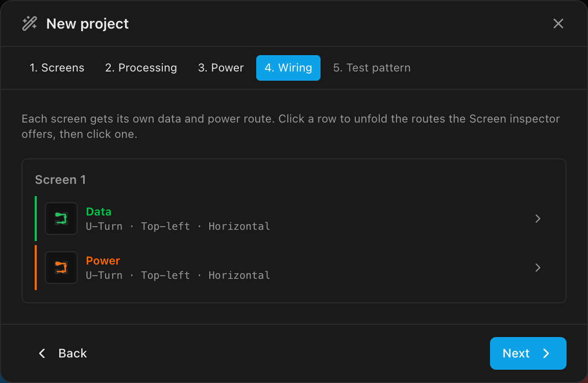Click the Power route's U-Turn description text
588x383 pixels.
coord(178,275)
